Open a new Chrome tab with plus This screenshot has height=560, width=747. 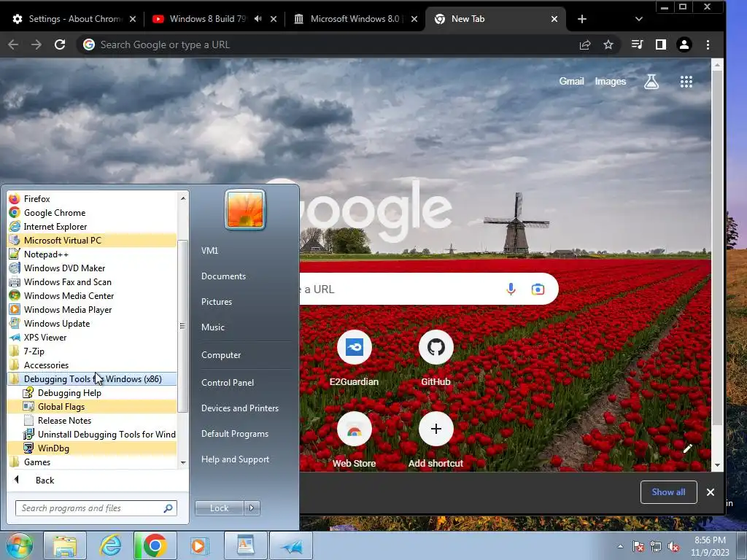(581, 19)
